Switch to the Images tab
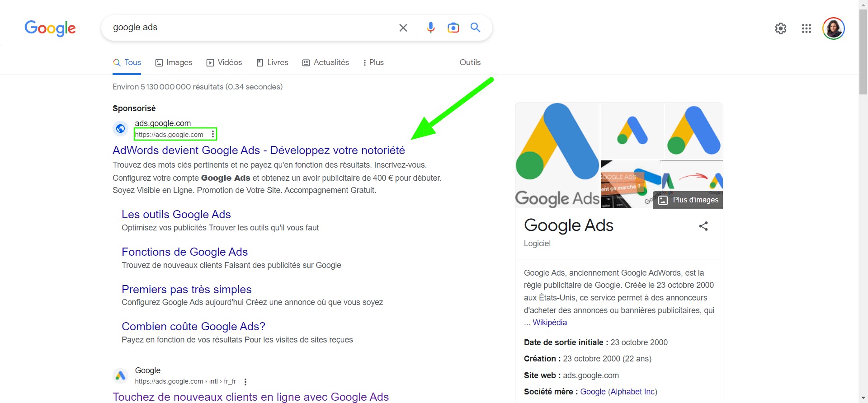The image size is (868, 403). pyautogui.click(x=174, y=63)
